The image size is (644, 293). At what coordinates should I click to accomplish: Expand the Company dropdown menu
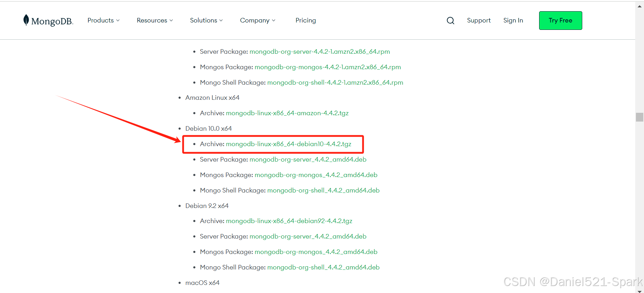257,20
